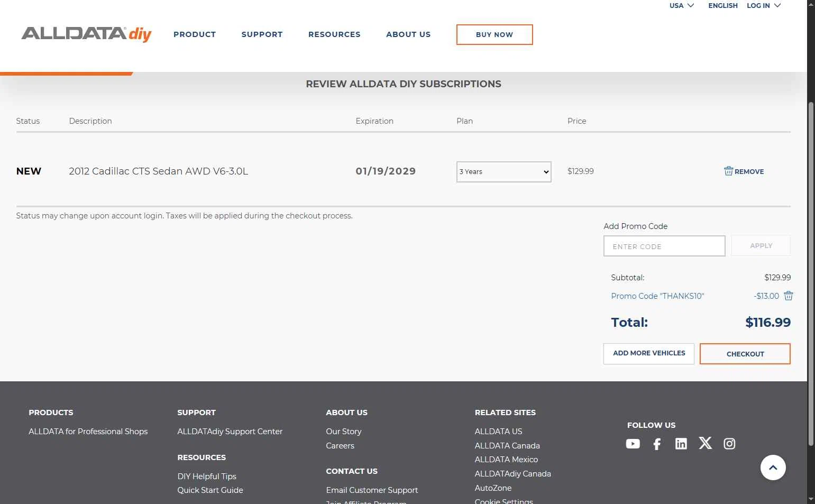Open the YouTube social icon
The image size is (815, 504).
click(x=633, y=444)
